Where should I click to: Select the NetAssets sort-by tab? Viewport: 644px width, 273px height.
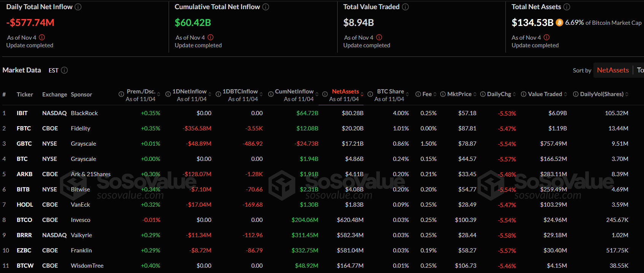(x=613, y=70)
